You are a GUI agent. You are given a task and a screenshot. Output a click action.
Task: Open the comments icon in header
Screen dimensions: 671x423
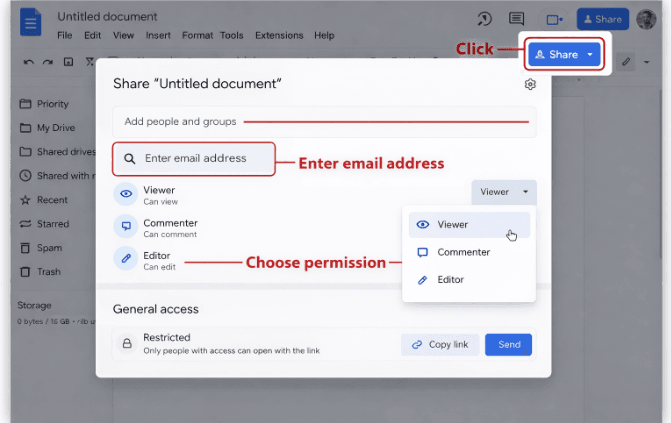[516, 19]
